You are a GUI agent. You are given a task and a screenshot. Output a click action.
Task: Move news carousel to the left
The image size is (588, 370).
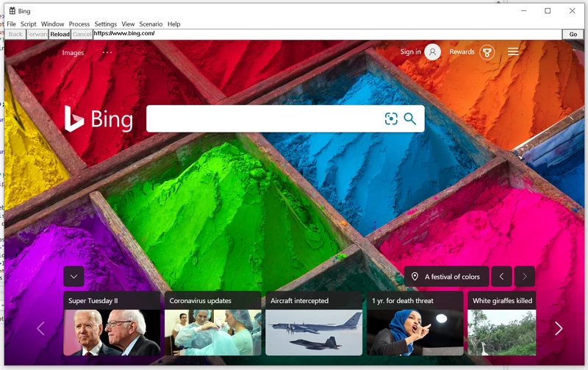coord(41,328)
